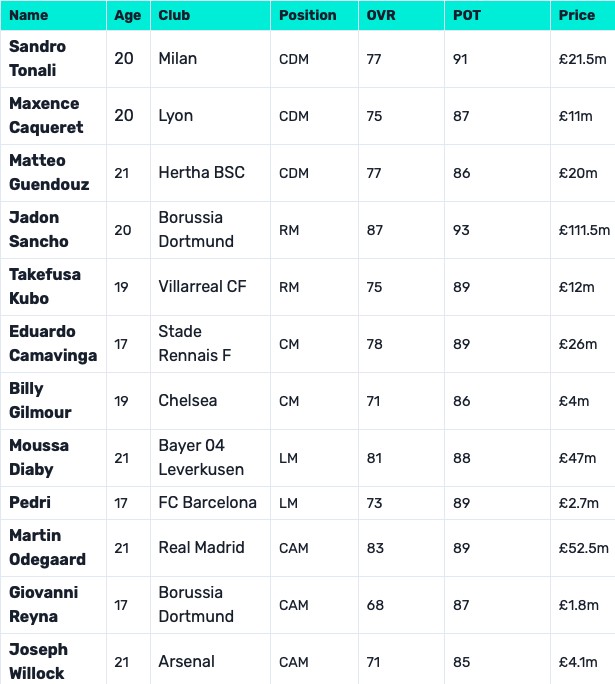Click Billy Gilmour's name
This screenshot has height=684, width=615.
pyautogui.click(x=40, y=401)
